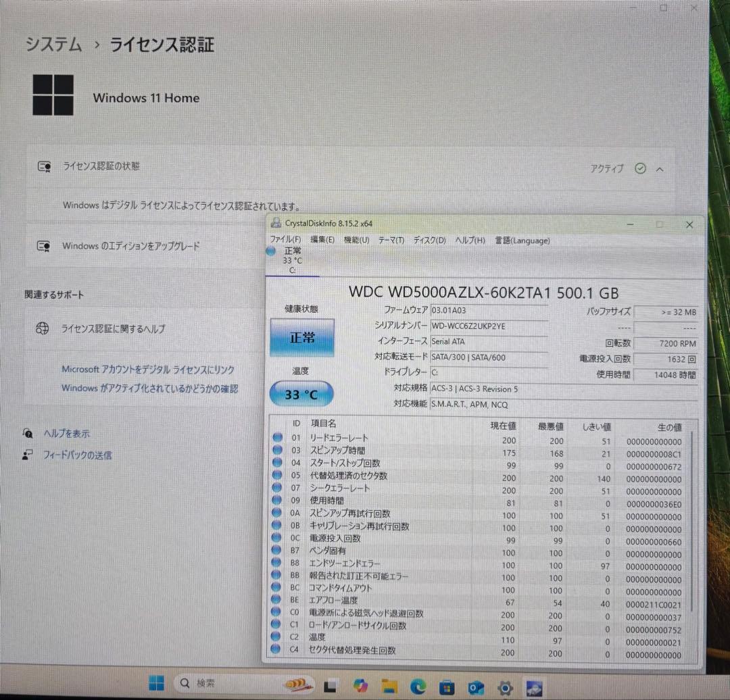Click the C: drive selector in CrystalDiskInfo

(292, 260)
